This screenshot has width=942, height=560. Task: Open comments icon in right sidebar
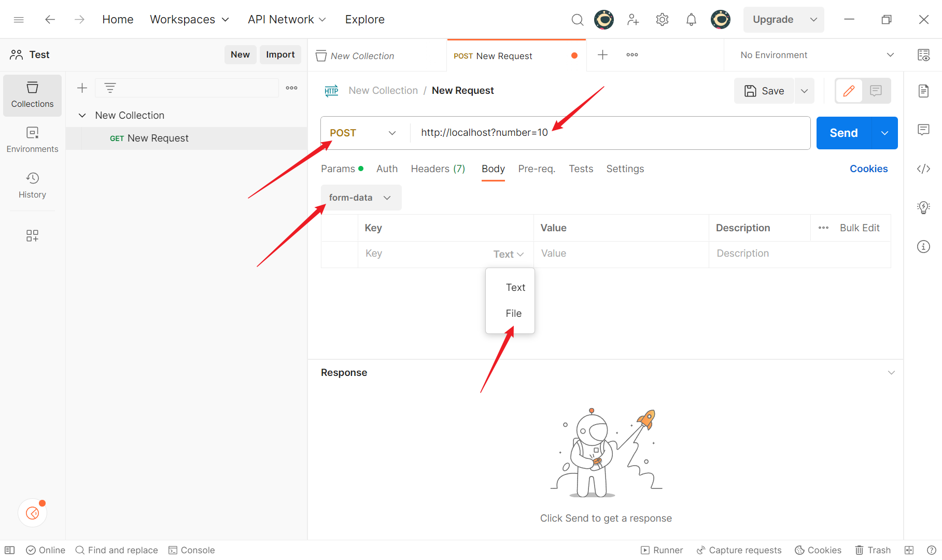tap(923, 130)
